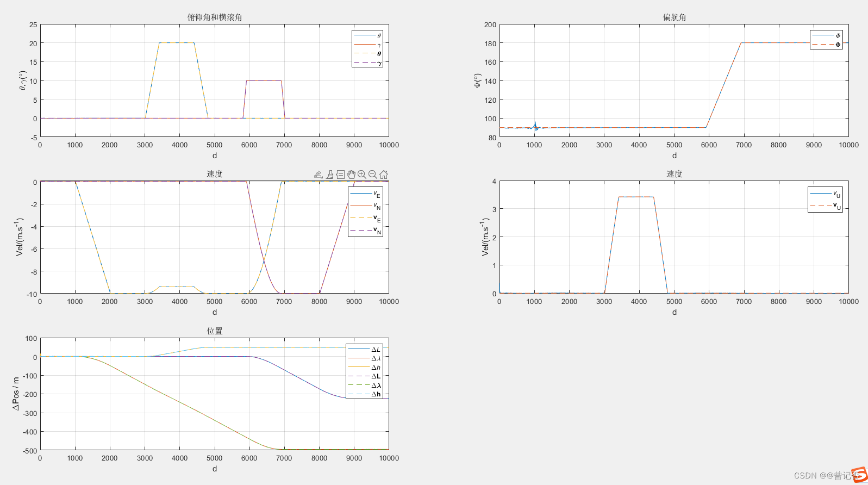Select the plot title 俯仰角和横滚角
Viewport: 868px width, 485px height.
click(215, 17)
